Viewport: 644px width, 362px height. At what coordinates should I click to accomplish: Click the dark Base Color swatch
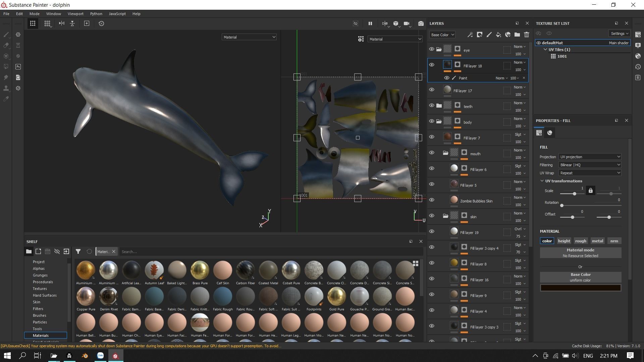[580, 288]
